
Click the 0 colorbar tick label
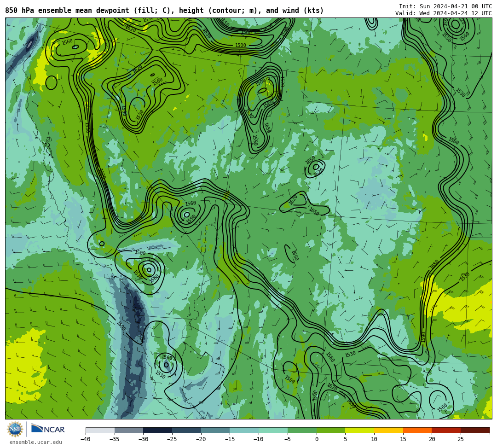click(x=317, y=439)
